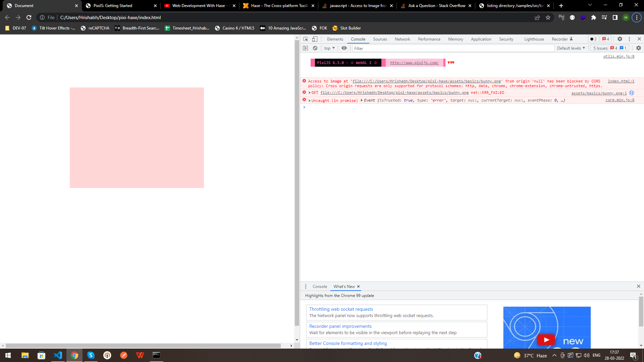
Task: Clear the console with the block icon
Action: click(315, 48)
